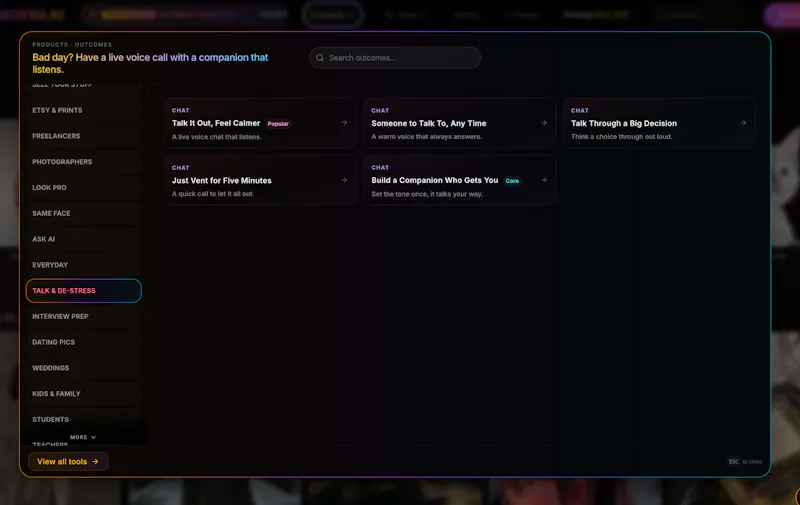The width and height of the screenshot is (800, 505).
Task: Select Dating Pics category
Action: pos(84,342)
